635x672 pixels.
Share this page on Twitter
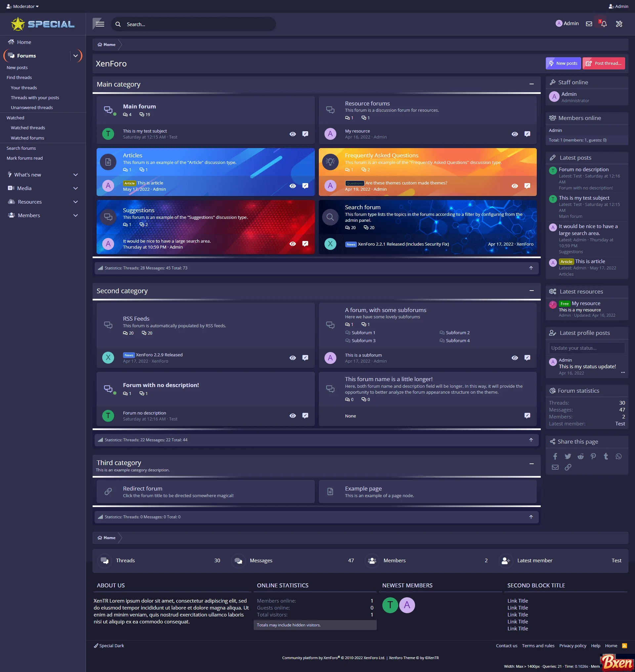click(568, 456)
